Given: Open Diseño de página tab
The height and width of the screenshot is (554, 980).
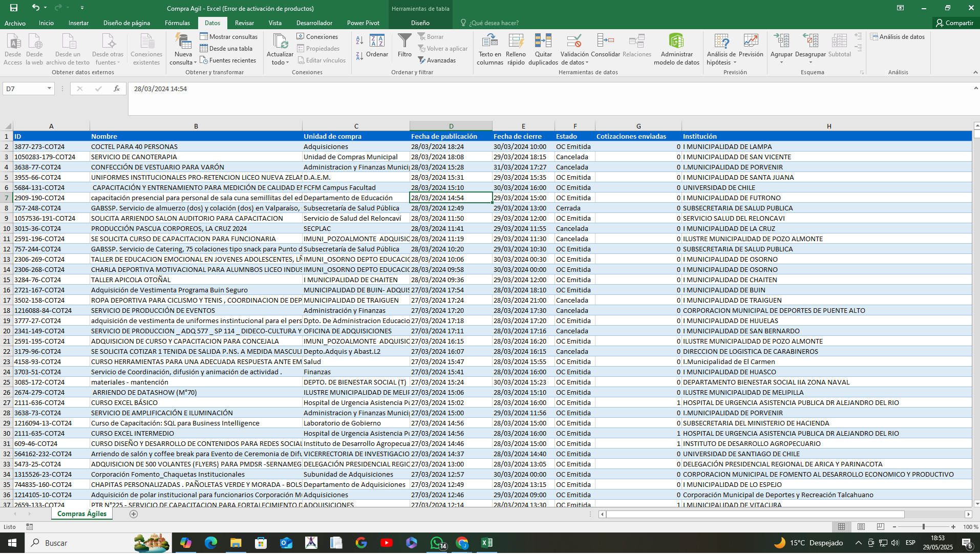Looking at the screenshot, I should pos(126,23).
